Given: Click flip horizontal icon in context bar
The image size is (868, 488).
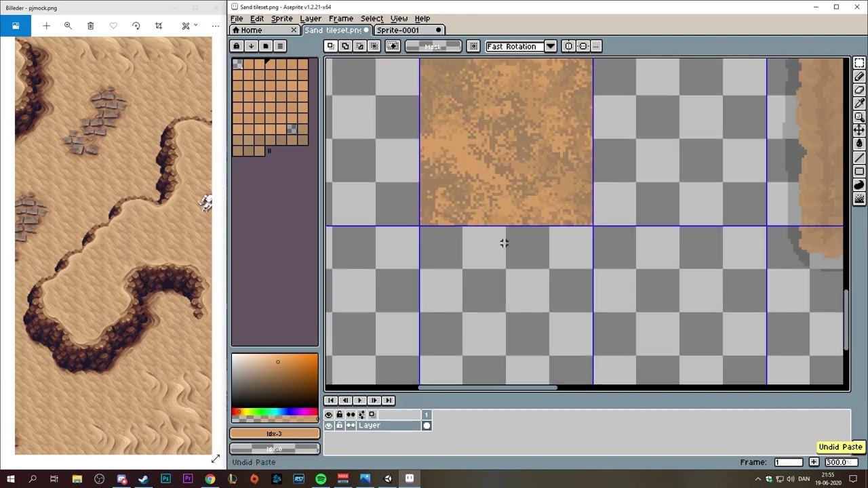Looking at the screenshot, I should click(x=568, y=46).
